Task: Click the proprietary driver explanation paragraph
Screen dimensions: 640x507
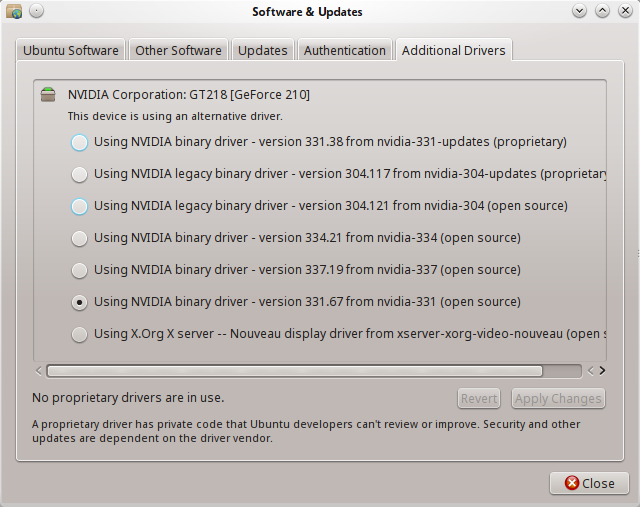Action: [306, 431]
